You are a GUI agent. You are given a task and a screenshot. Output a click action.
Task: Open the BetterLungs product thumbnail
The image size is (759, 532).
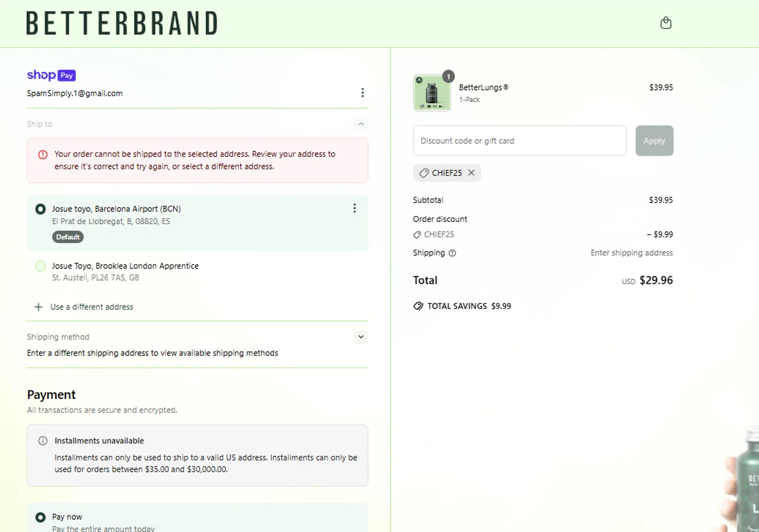432,93
